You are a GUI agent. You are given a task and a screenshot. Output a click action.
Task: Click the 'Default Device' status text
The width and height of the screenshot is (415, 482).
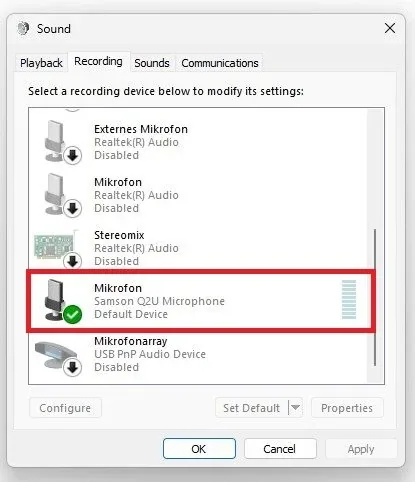pyautogui.click(x=131, y=314)
